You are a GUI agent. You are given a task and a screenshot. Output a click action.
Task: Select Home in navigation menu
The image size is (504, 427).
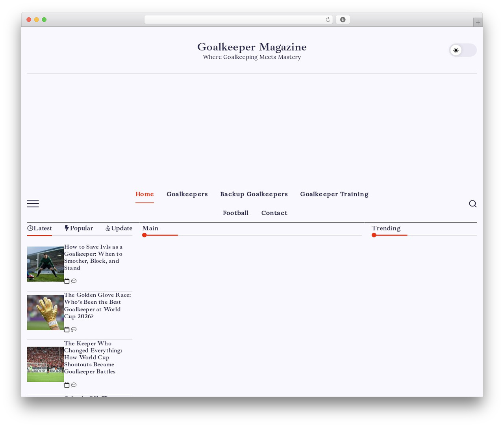145,194
